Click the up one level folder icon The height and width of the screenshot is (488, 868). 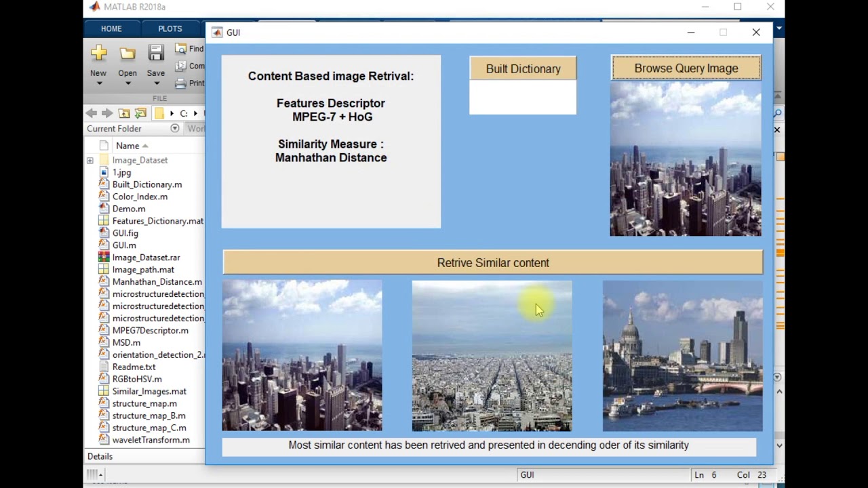tap(124, 113)
